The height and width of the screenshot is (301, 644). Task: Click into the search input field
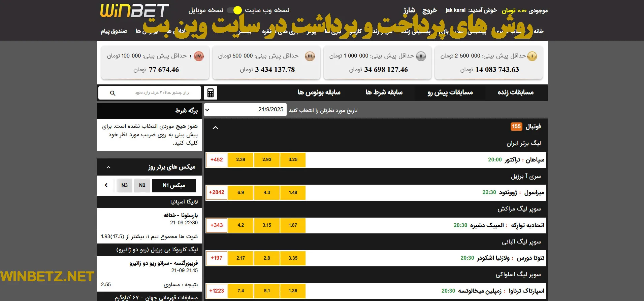[162, 93]
